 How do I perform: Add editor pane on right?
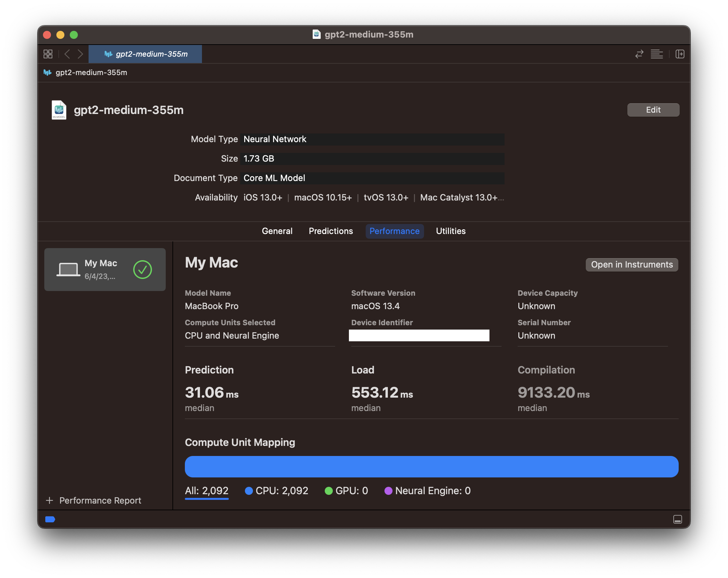click(680, 54)
